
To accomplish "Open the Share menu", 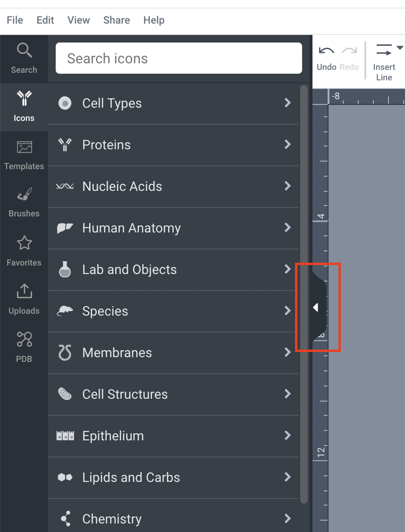I will (116, 20).
